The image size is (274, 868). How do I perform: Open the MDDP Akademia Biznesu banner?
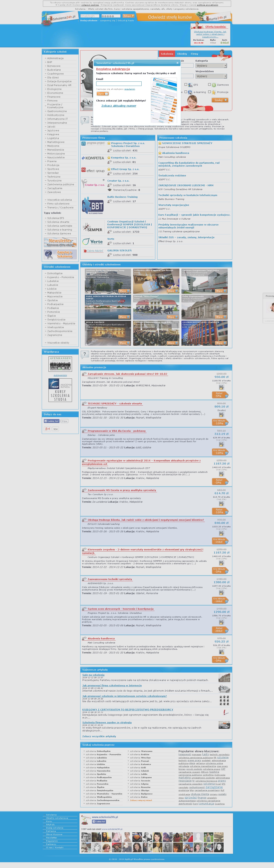pyautogui.click(x=60, y=390)
